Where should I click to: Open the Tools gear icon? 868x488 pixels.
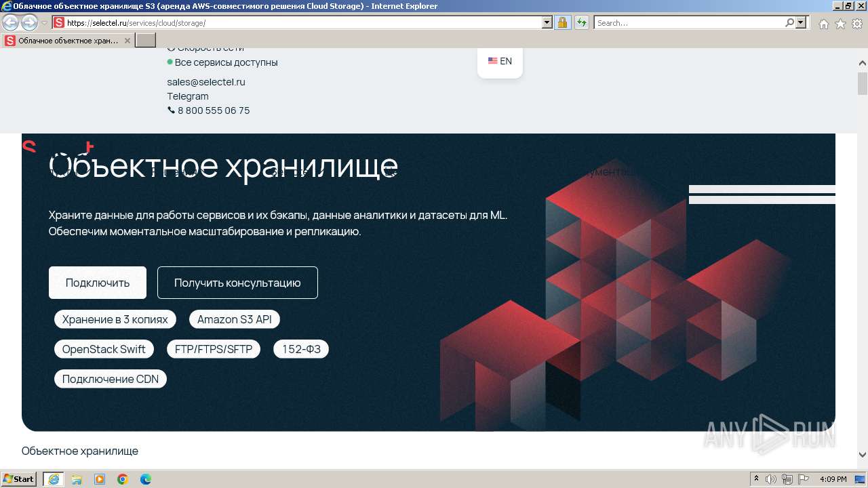(857, 24)
